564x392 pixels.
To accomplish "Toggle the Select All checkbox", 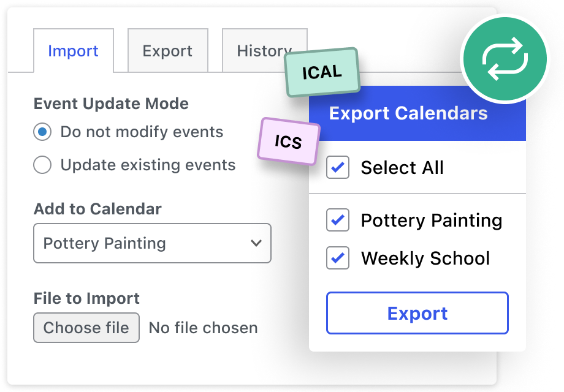I will click(x=338, y=167).
